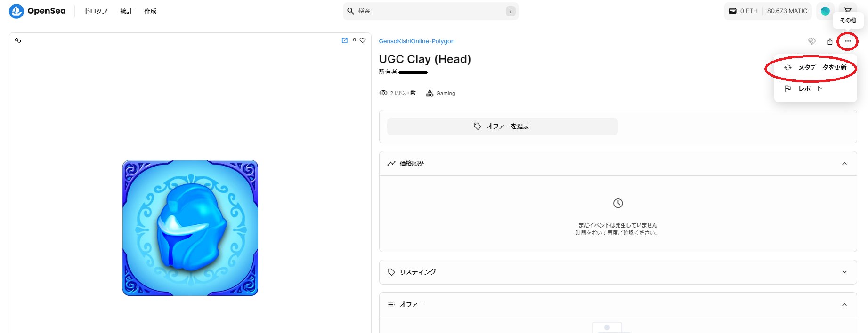Select レポート from the menu
The height and width of the screenshot is (333, 868).
[x=810, y=89]
